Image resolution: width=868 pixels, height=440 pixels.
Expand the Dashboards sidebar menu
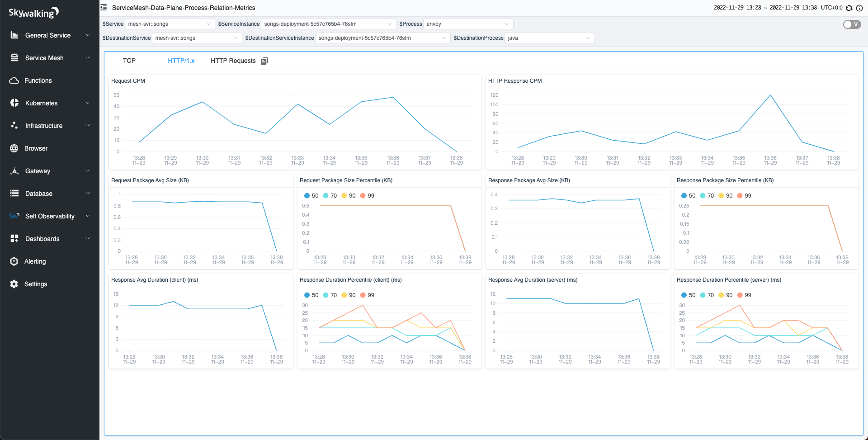50,239
